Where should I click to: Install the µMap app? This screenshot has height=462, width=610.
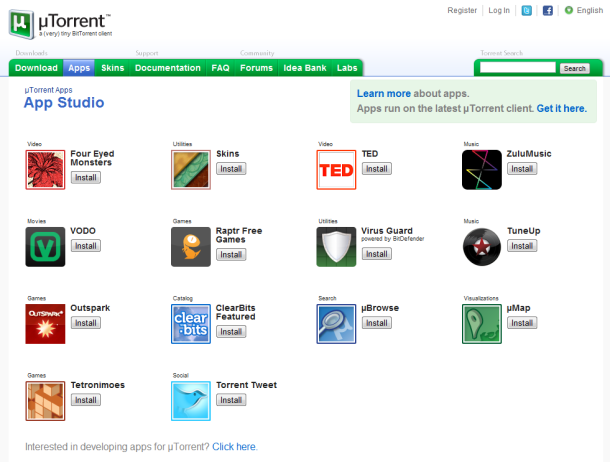point(522,323)
